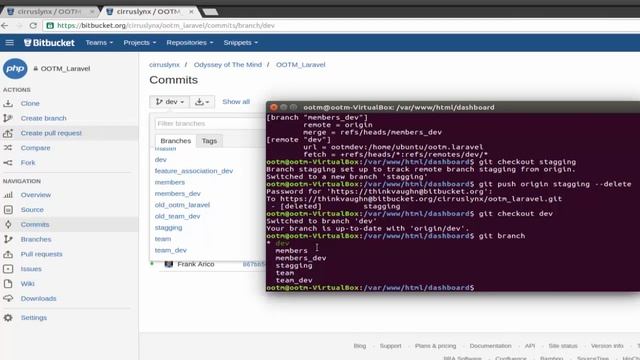Click the Filter branches input field
The image size is (640, 360).
[x=210, y=123]
